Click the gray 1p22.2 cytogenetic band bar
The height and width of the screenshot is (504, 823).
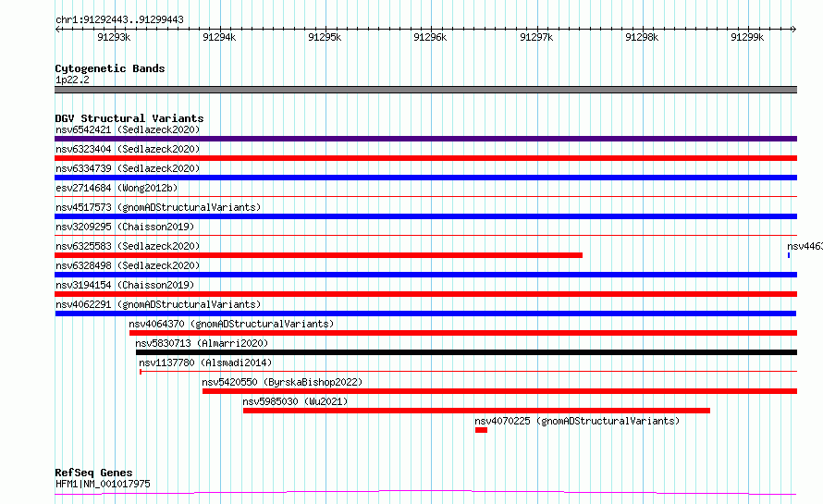(x=425, y=90)
